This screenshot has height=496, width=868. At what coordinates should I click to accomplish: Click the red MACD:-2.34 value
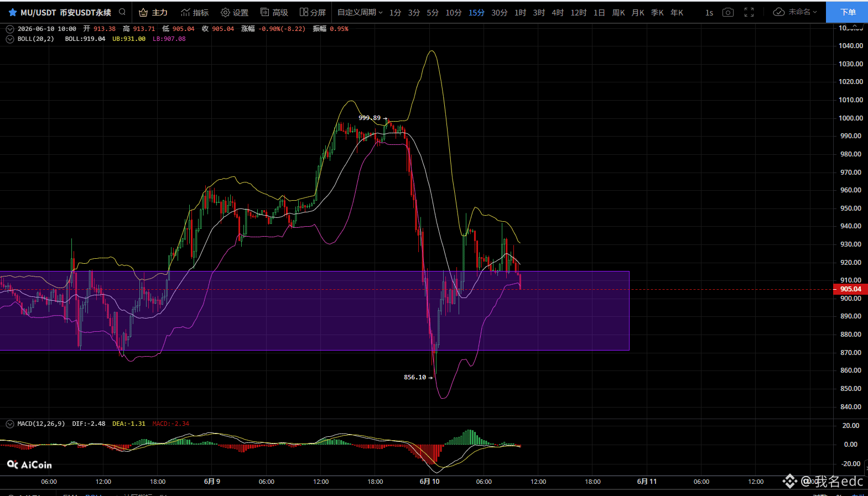pyautogui.click(x=171, y=424)
